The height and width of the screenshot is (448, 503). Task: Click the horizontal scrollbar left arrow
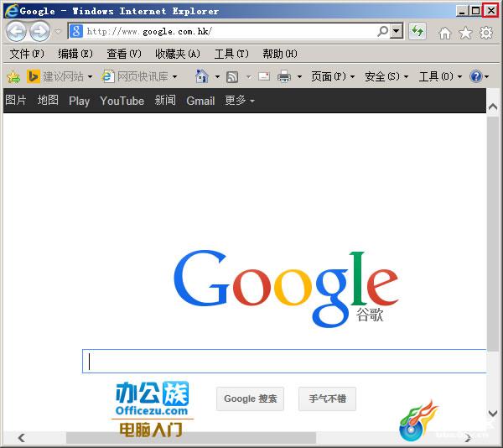pyautogui.click(x=22, y=438)
